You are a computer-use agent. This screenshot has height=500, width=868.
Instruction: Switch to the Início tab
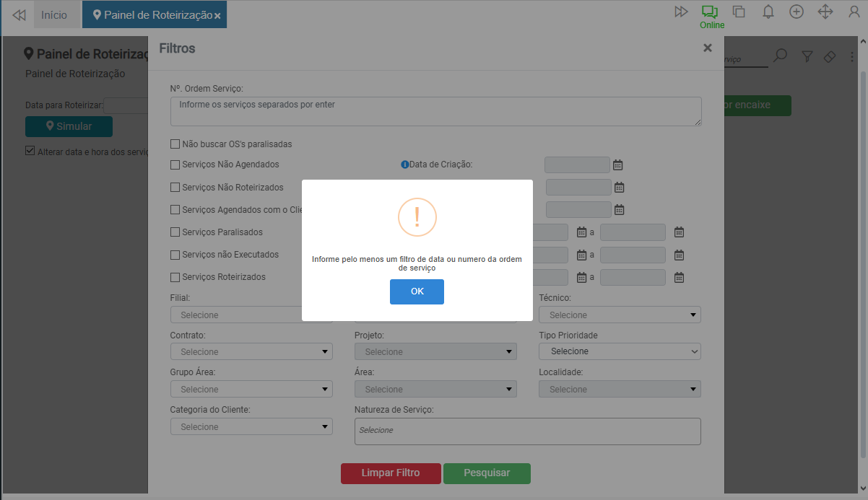pyautogui.click(x=54, y=15)
